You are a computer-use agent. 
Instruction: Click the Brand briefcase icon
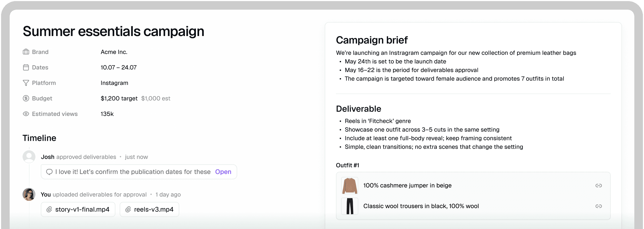pos(26,52)
